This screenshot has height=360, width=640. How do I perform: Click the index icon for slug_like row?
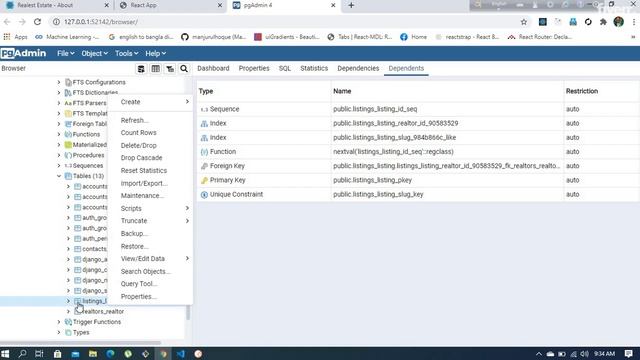[x=204, y=138]
